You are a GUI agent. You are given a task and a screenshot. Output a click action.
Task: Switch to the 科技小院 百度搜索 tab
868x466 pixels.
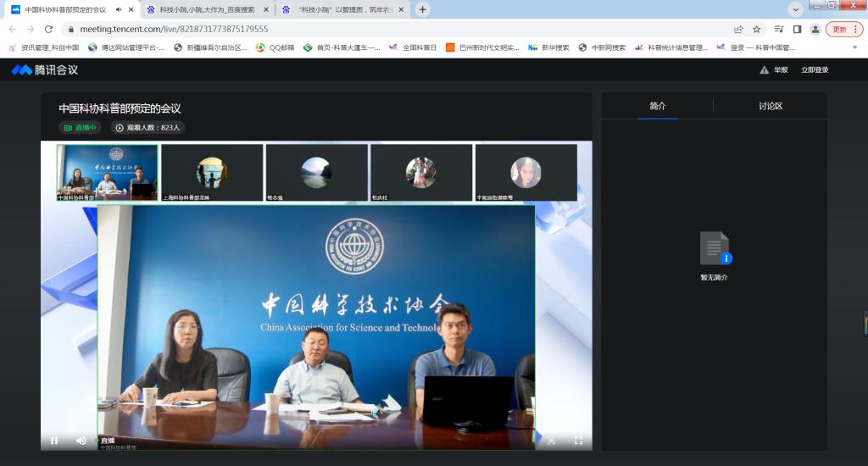pos(207,9)
